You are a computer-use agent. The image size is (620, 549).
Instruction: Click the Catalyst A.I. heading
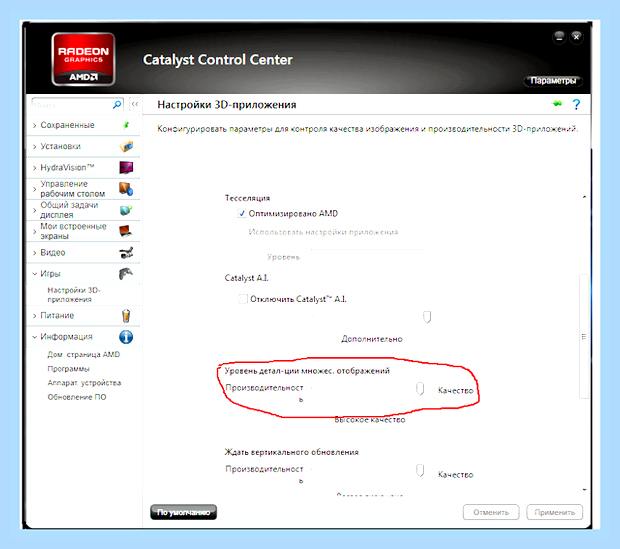tap(246, 278)
